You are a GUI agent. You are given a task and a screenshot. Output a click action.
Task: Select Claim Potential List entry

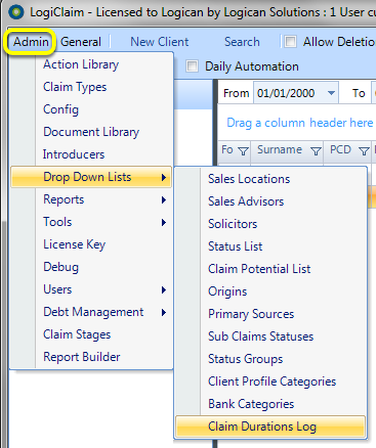[x=270, y=269]
